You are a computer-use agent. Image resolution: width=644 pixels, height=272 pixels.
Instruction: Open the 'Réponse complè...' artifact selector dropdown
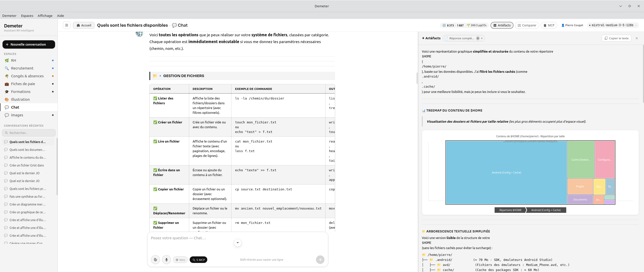[464, 38]
